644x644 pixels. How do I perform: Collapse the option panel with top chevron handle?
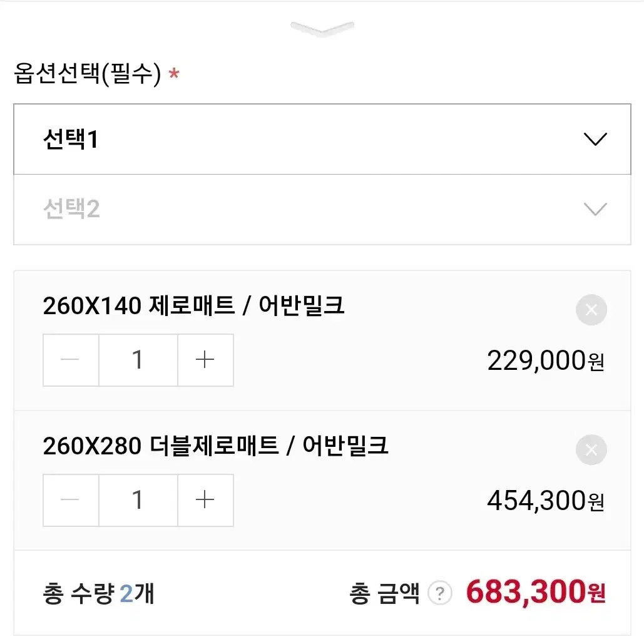point(322,28)
